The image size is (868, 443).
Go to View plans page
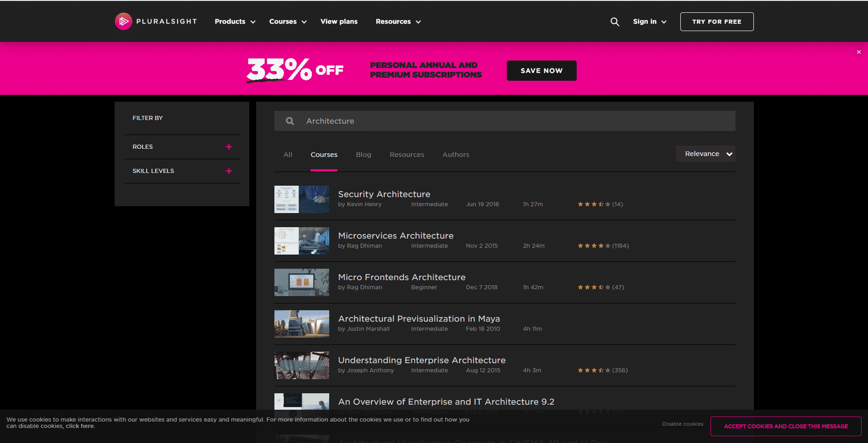(x=339, y=21)
